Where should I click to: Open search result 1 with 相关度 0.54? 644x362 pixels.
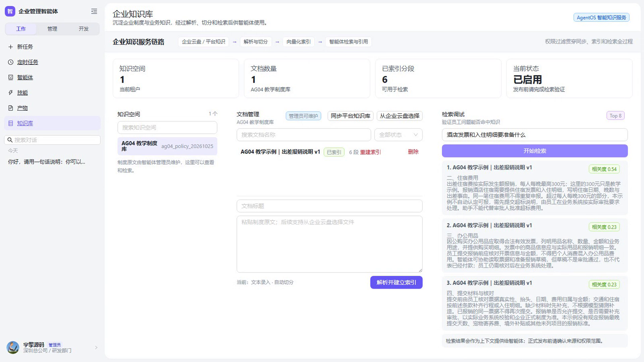click(x=535, y=188)
